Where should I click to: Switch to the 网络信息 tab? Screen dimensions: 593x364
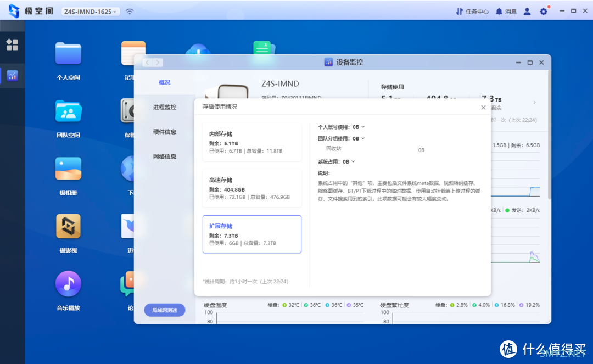(165, 156)
